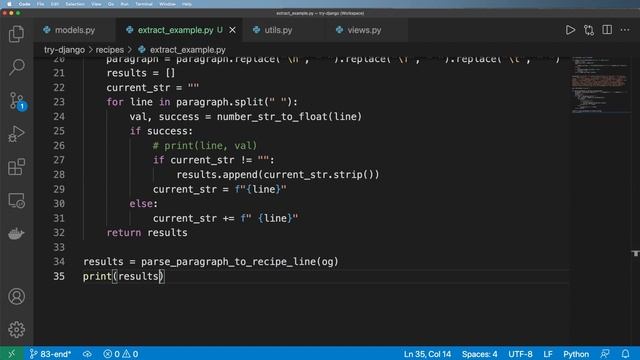Open the Search view in activity bar
Image resolution: width=640 pixels, height=360 pixels.
(16, 67)
